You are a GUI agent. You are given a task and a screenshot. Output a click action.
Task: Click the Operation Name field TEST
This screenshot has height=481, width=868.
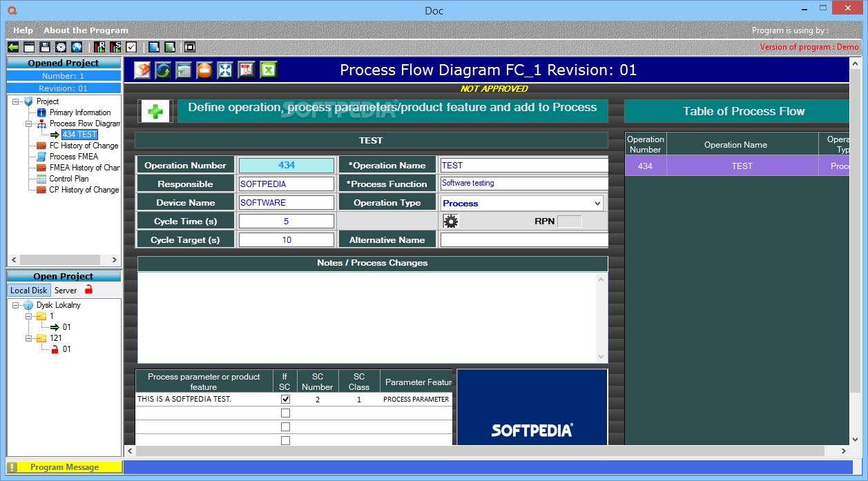(x=524, y=165)
